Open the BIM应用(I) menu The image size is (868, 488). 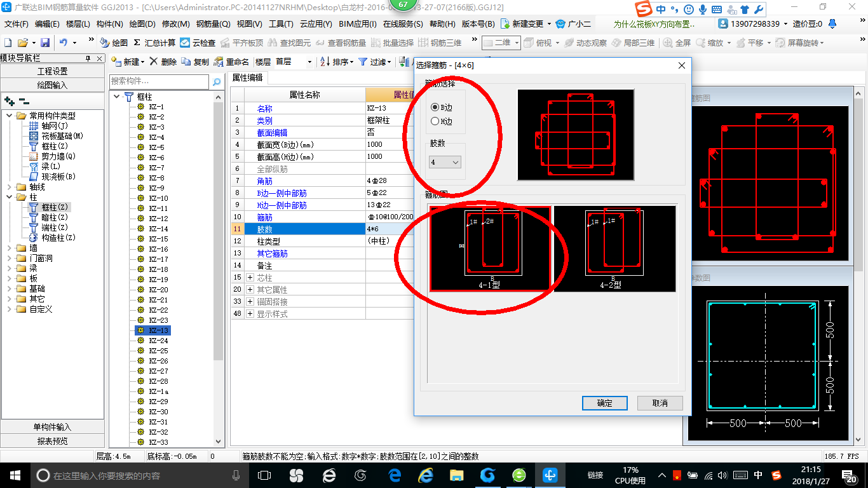(358, 24)
